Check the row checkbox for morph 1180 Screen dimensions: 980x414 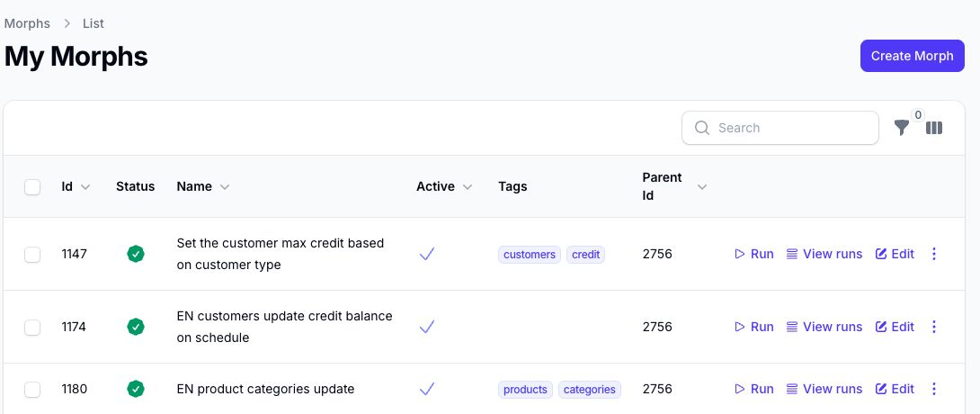point(32,390)
